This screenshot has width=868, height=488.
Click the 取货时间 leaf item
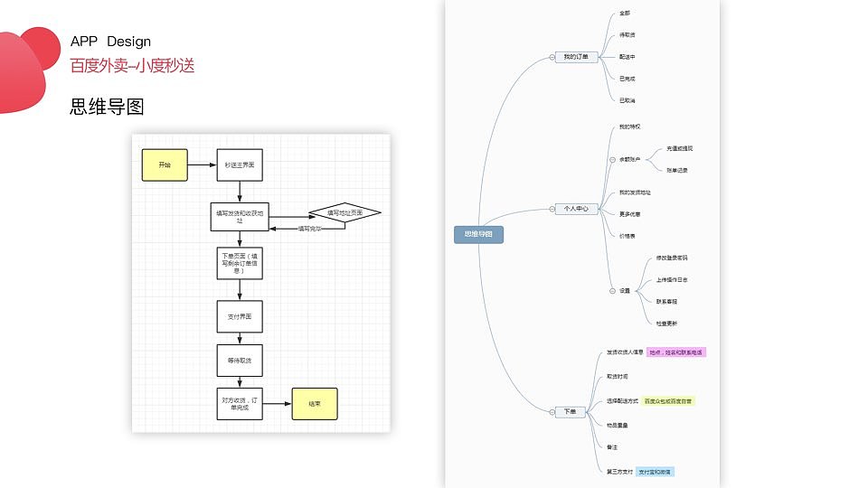click(618, 377)
